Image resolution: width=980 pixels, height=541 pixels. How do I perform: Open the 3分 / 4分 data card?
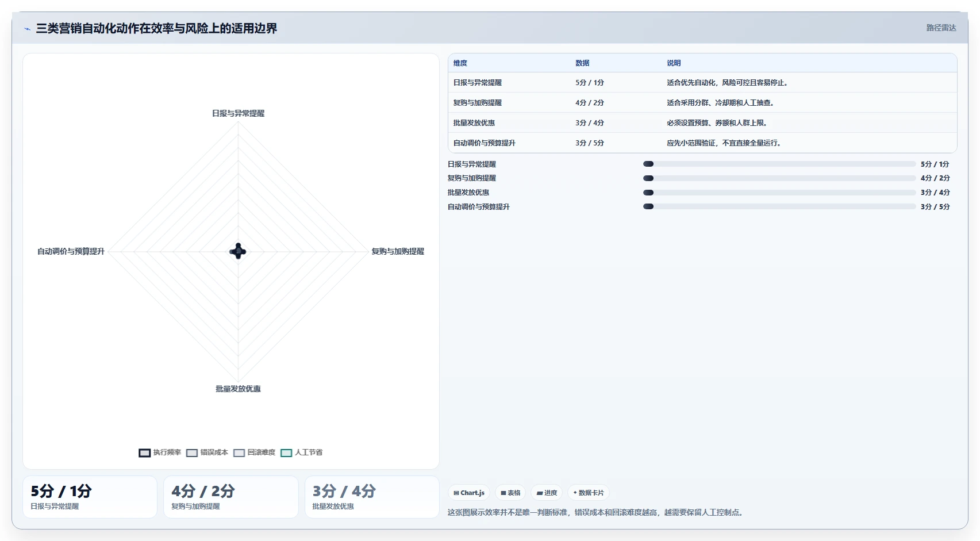[372, 497]
